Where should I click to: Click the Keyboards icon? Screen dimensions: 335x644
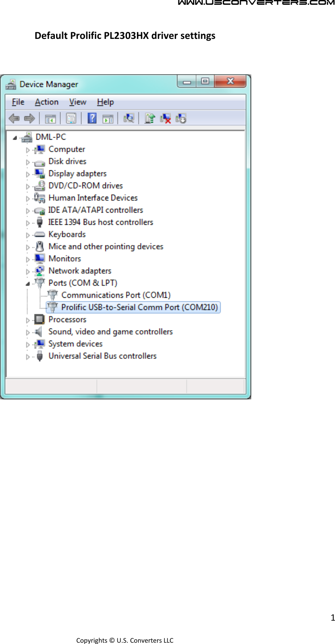pyautogui.click(x=39, y=234)
